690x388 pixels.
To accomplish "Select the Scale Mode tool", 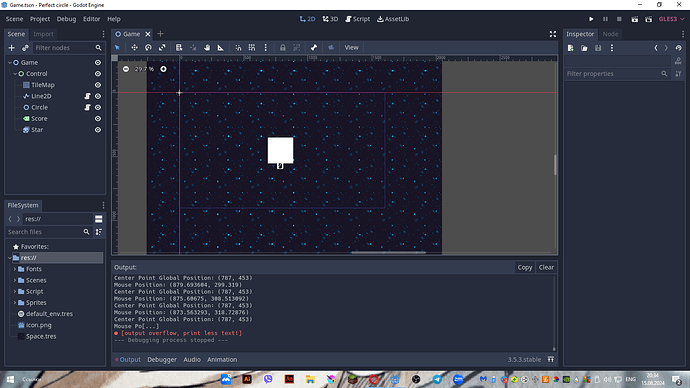I will point(162,48).
